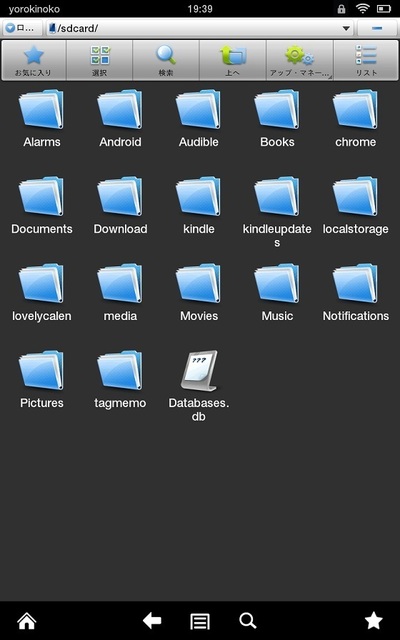Open the kindleupdates folder
This screenshot has width=400, height=640.
tap(277, 212)
